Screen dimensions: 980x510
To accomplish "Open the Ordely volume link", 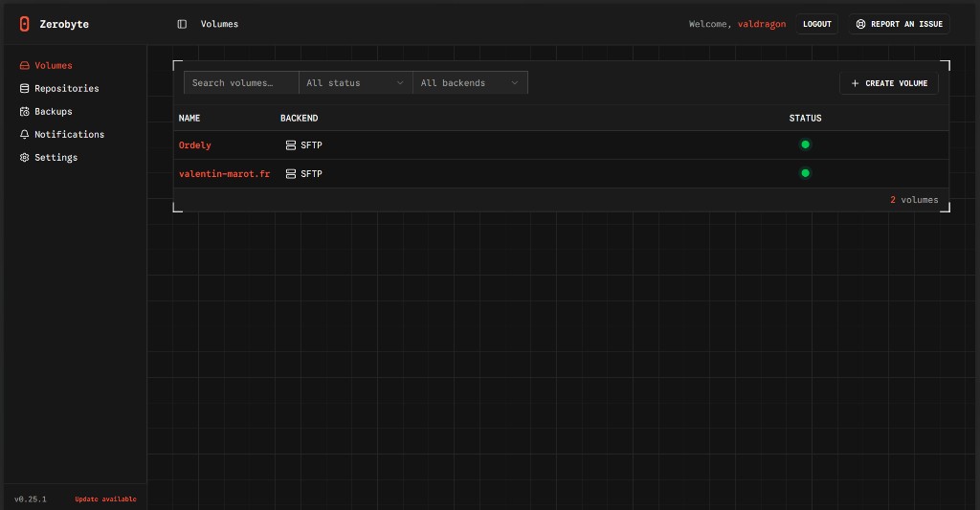I will [x=195, y=145].
